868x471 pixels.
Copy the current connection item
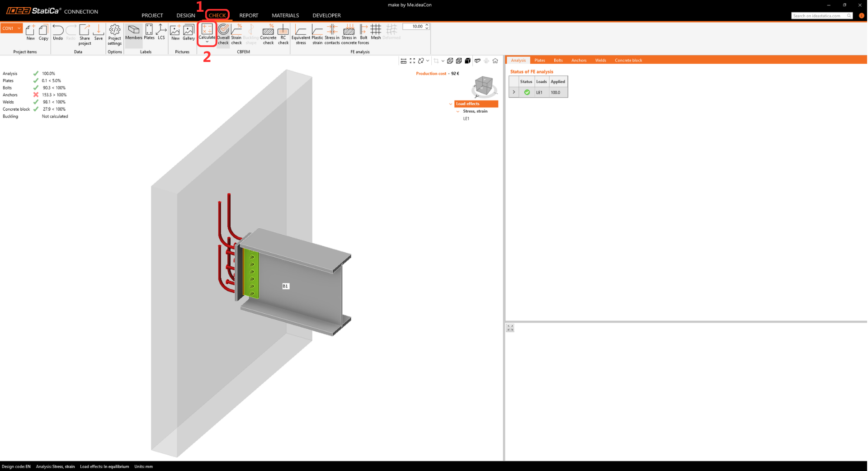click(x=43, y=33)
